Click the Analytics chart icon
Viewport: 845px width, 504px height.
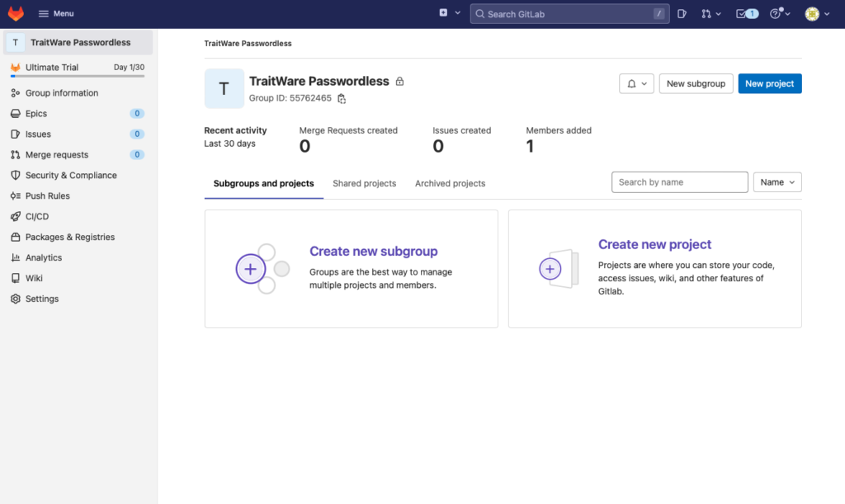(15, 257)
